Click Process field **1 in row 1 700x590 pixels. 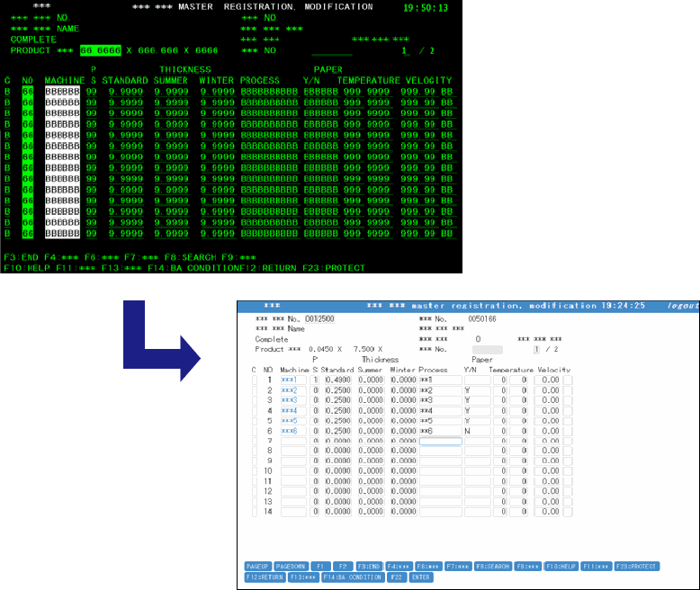tap(441, 380)
